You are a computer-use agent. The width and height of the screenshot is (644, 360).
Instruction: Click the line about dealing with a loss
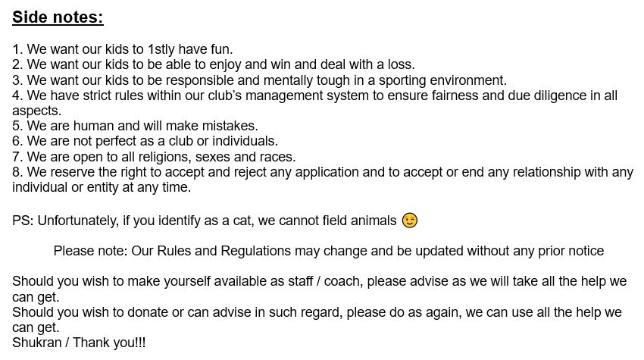[214, 64]
